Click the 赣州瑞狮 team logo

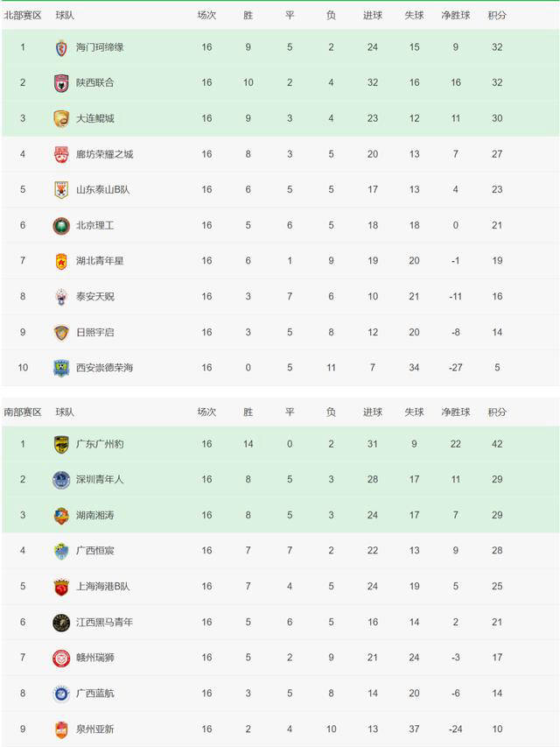pos(61,658)
